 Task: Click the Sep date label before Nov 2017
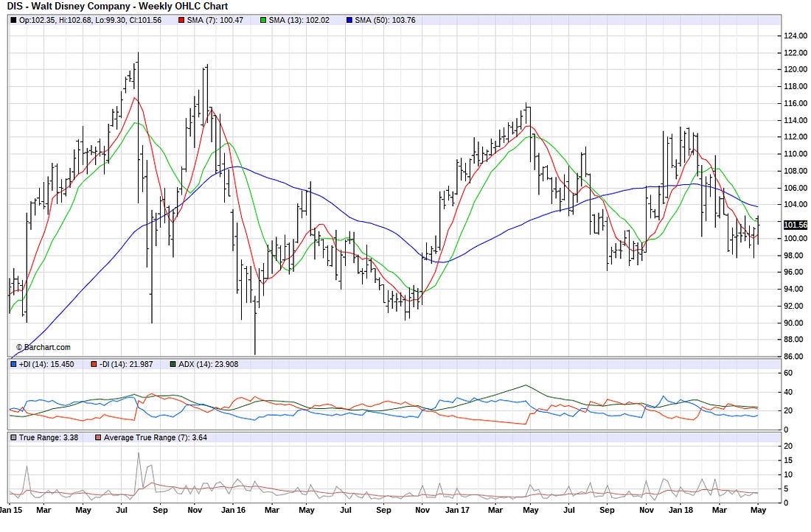(608, 511)
